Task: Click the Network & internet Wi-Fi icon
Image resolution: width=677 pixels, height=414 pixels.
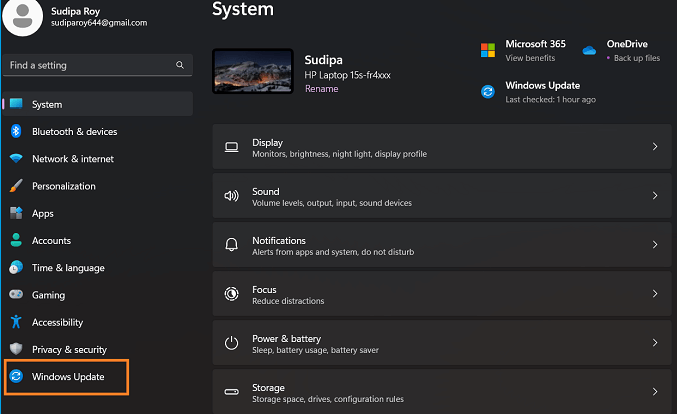Action: tap(16, 159)
